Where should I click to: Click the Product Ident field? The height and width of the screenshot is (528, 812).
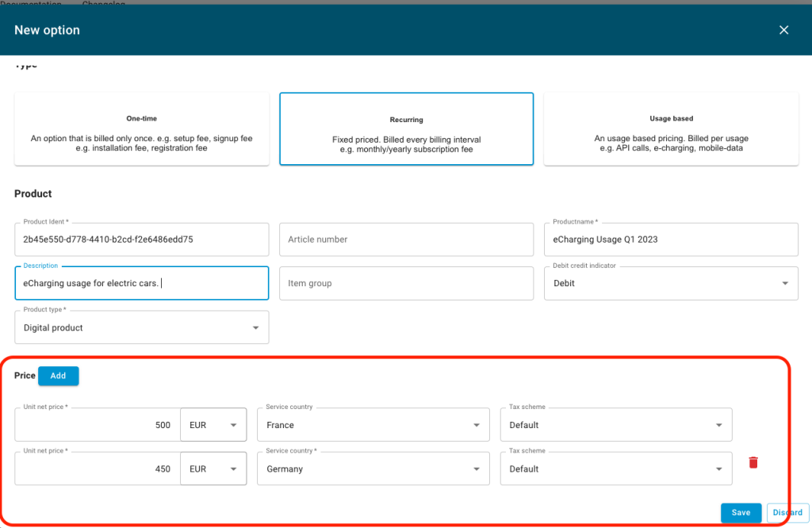coord(142,239)
